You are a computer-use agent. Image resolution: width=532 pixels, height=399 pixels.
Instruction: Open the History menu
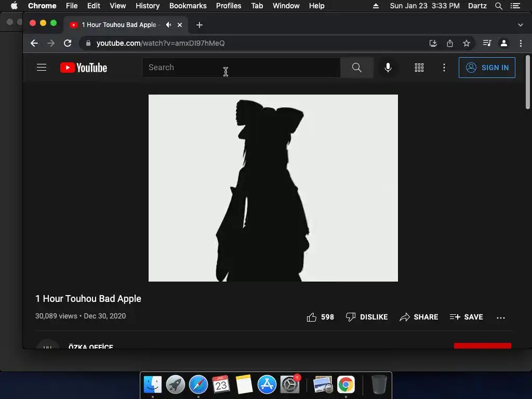point(148,6)
